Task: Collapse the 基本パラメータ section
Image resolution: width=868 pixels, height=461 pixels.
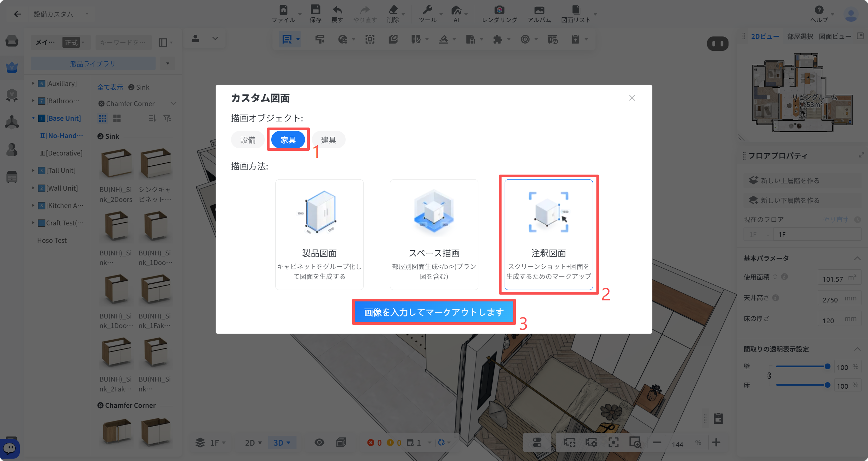Action: pos(857,258)
